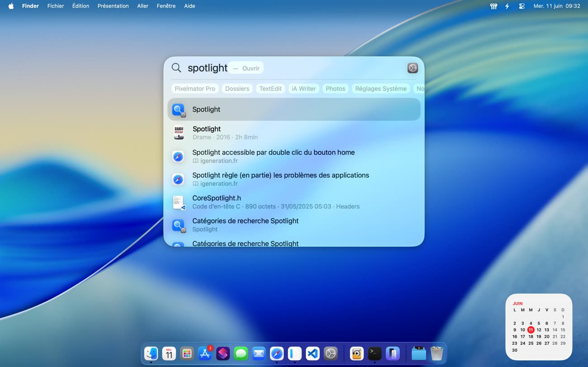Open the Trash in the Dock
588x367 pixels.
pos(436,353)
